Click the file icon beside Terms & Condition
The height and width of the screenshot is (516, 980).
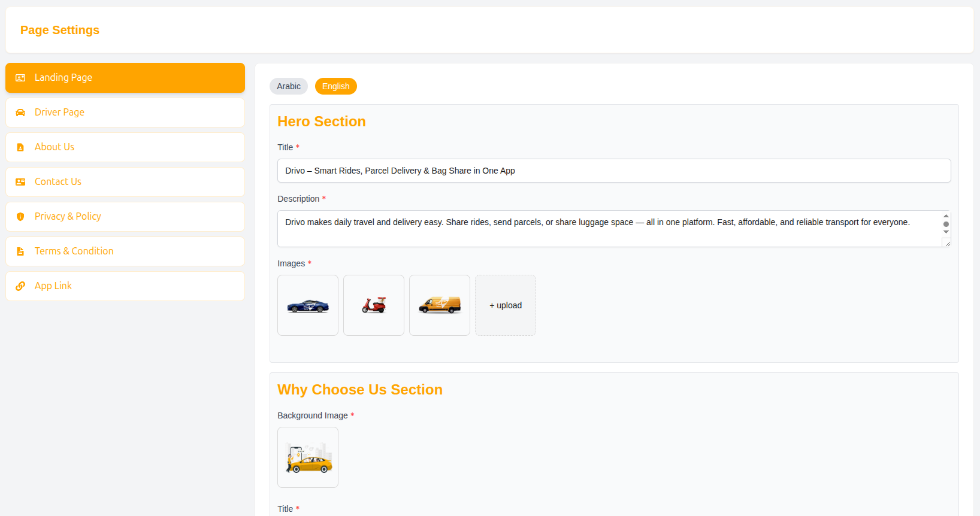[x=20, y=251]
